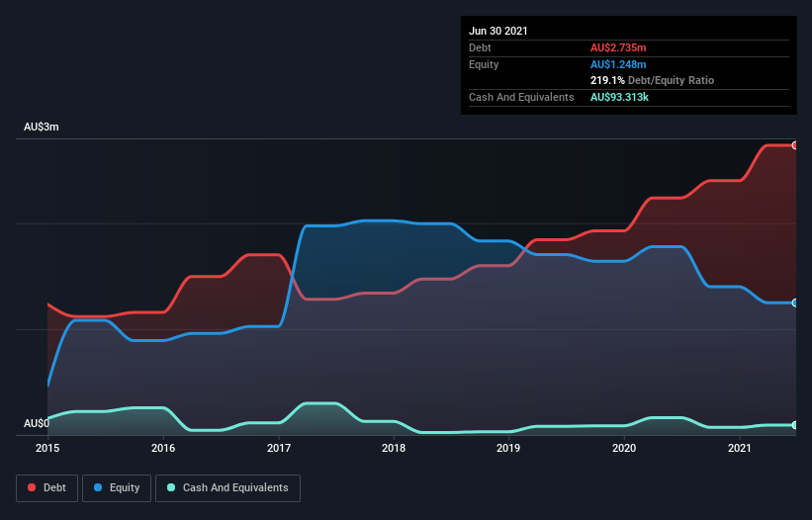Click the 2019 x-axis label
812x520 pixels.
[508, 448]
